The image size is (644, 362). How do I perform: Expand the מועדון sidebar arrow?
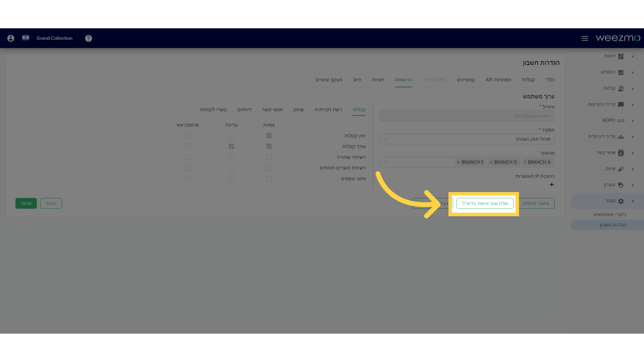[x=633, y=185]
